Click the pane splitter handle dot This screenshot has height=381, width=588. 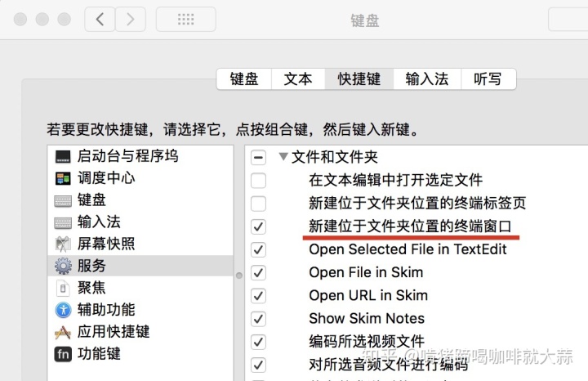click(x=239, y=276)
